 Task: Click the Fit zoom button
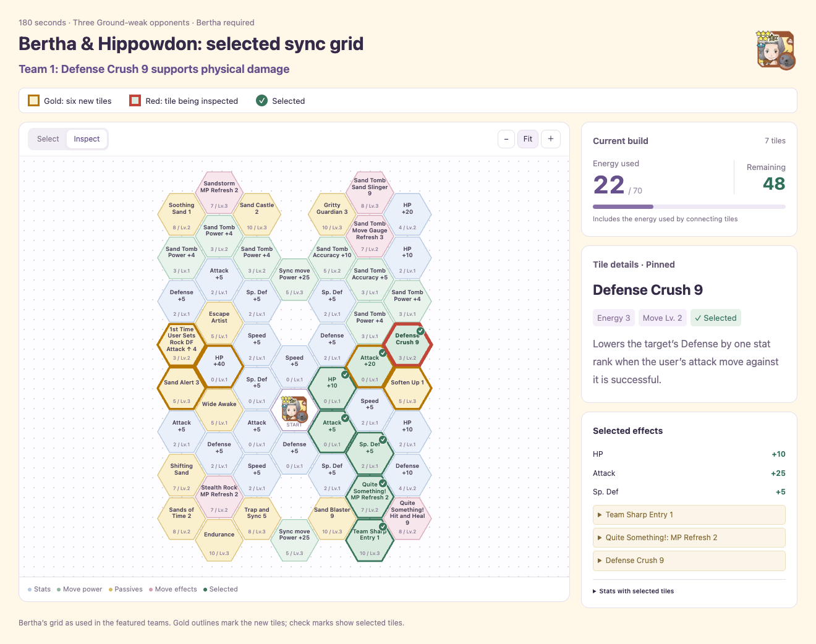click(528, 139)
